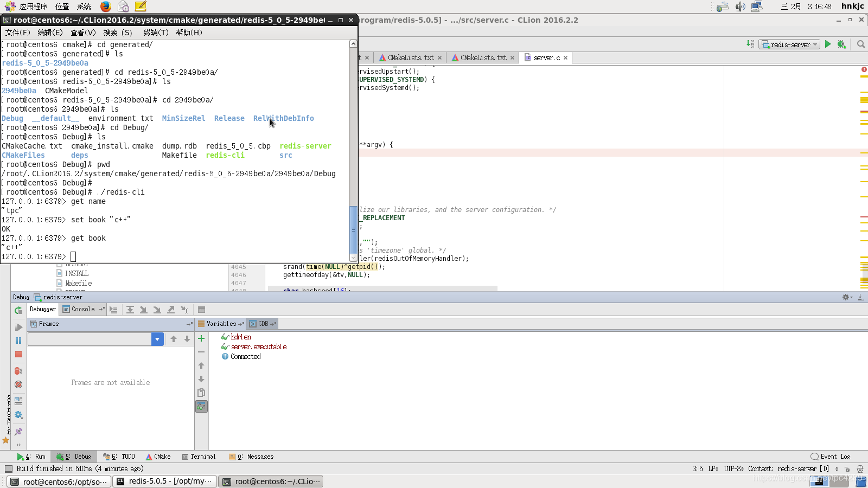
Task: Select the Rerun debug session icon
Action: 18,310
